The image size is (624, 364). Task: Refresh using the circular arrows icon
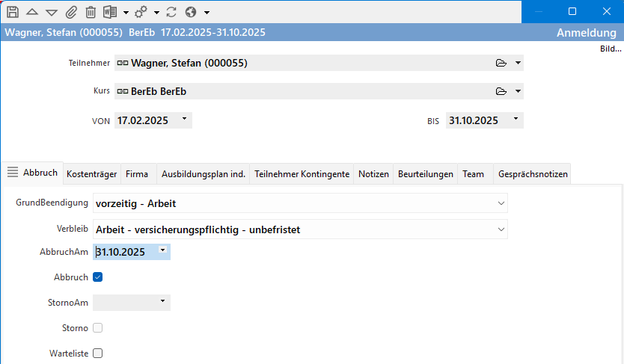(171, 12)
